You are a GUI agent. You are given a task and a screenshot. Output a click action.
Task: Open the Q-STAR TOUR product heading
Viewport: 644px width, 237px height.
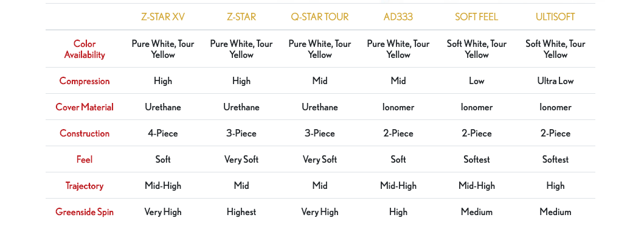[x=319, y=17]
